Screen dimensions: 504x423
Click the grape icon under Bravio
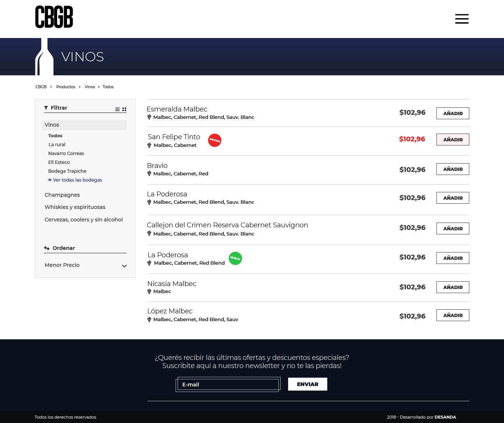click(x=149, y=173)
